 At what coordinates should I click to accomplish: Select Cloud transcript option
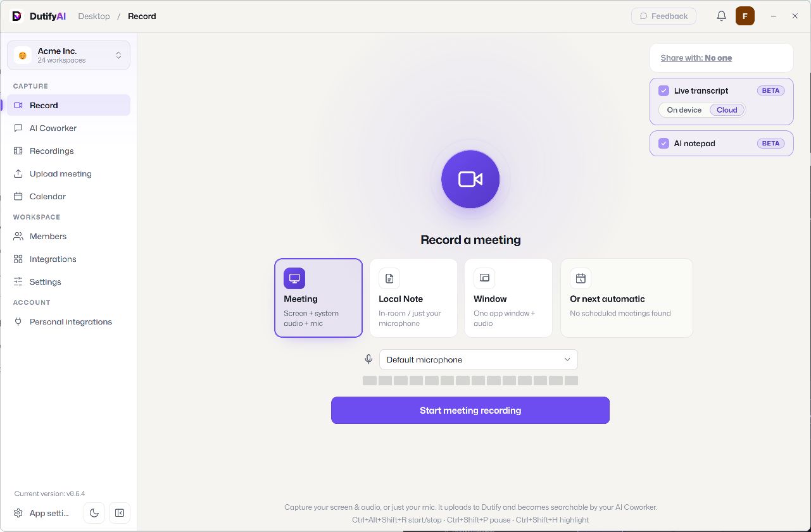pyautogui.click(x=727, y=110)
